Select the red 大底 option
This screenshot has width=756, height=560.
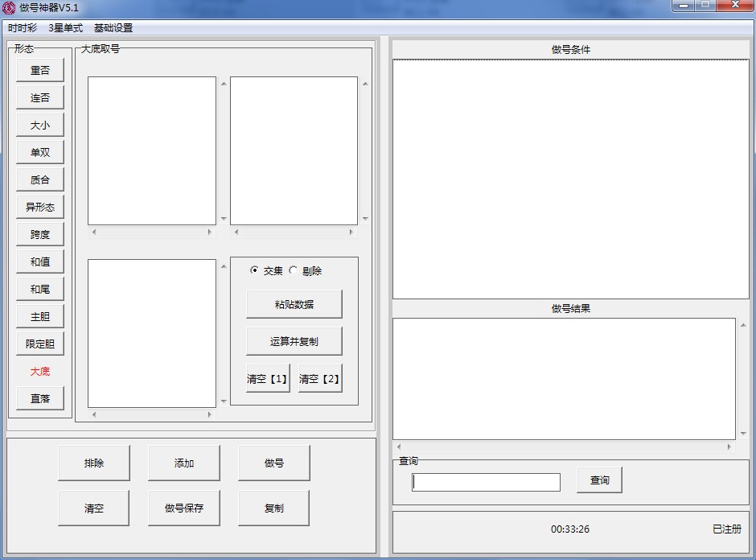(x=40, y=372)
